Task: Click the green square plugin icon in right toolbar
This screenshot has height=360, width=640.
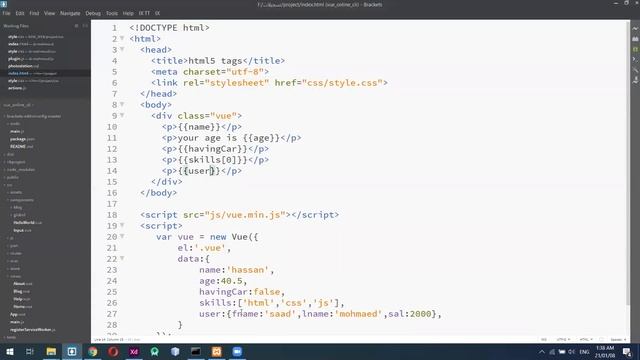Action: [635, 49]
